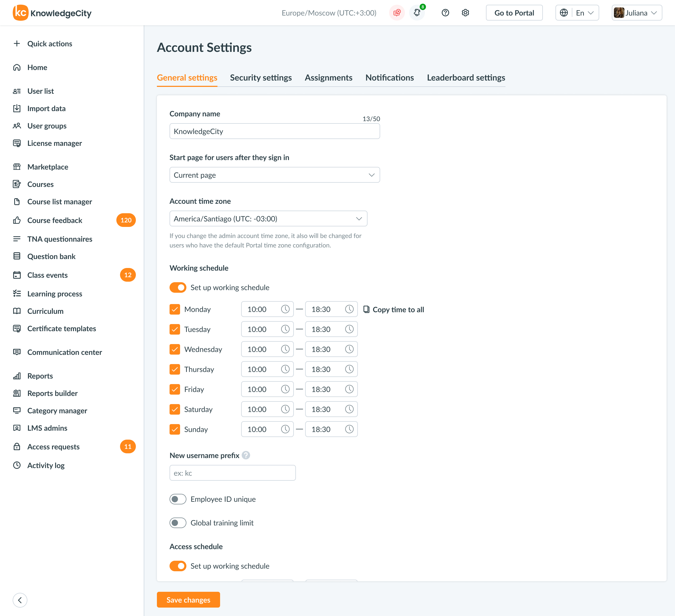Screen dimensions: 675x616
Task: Open the Notifications tab
Action: click(389, 77)
